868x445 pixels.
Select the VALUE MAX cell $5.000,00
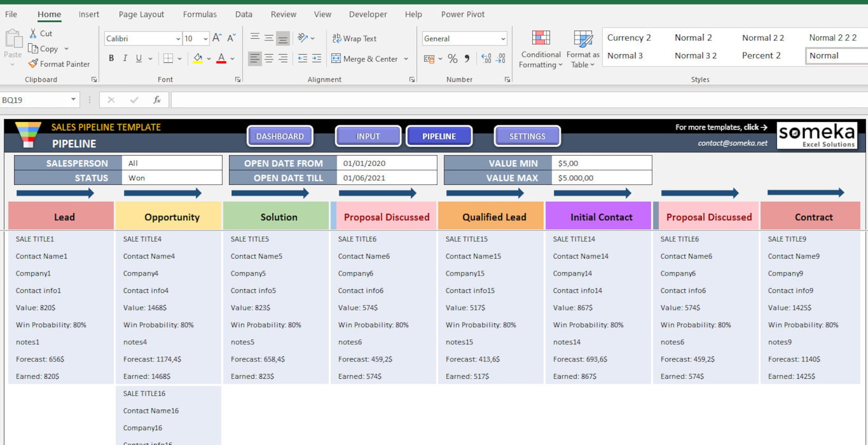coord(602,178)
